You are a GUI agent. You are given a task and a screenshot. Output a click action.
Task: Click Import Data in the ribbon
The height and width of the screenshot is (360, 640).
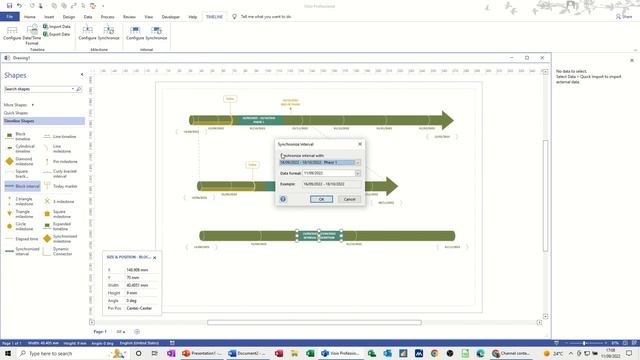point(57,27)
